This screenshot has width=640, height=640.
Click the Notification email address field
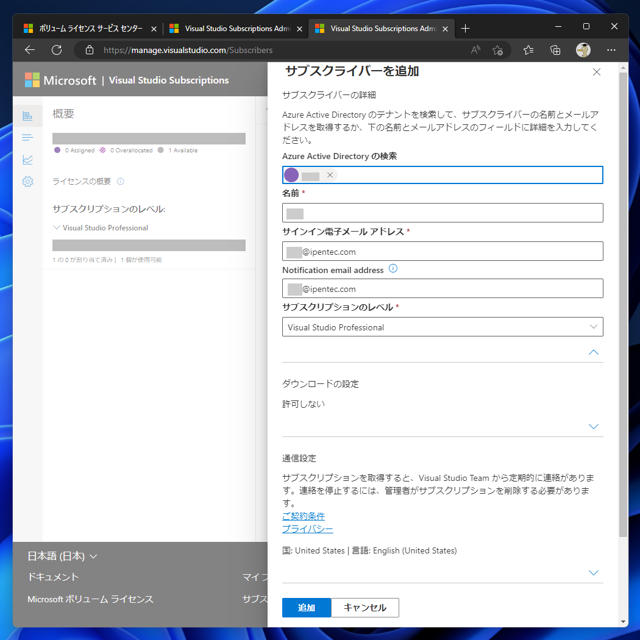pyautogui.click(x=442, y=288)
